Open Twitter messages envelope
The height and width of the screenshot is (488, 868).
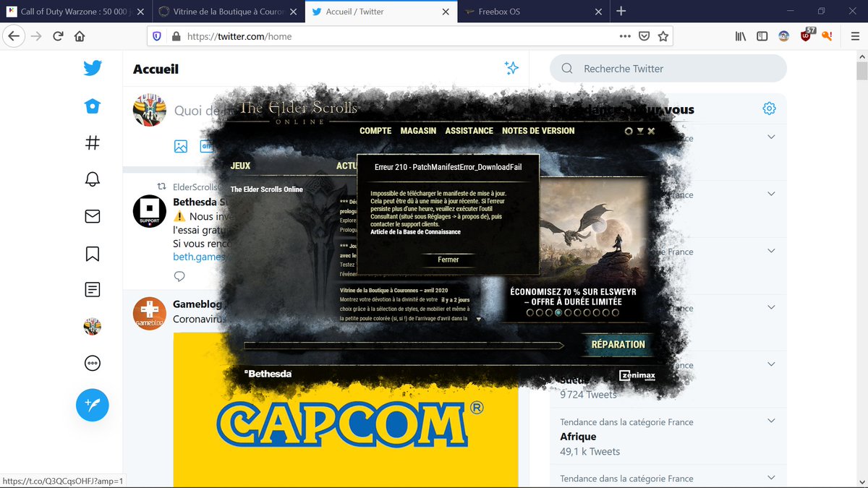[x=93, y=216]
